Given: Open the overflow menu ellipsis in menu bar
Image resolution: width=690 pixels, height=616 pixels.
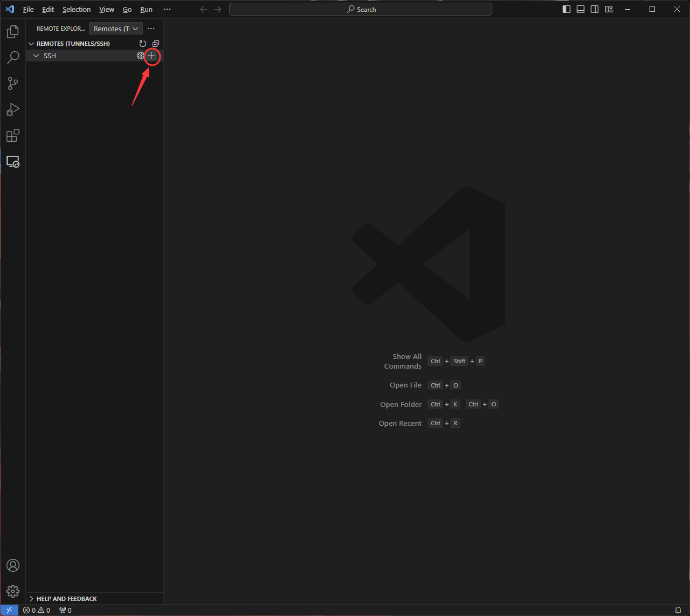Looking at the screenshot, I should [x=167, y=9].
